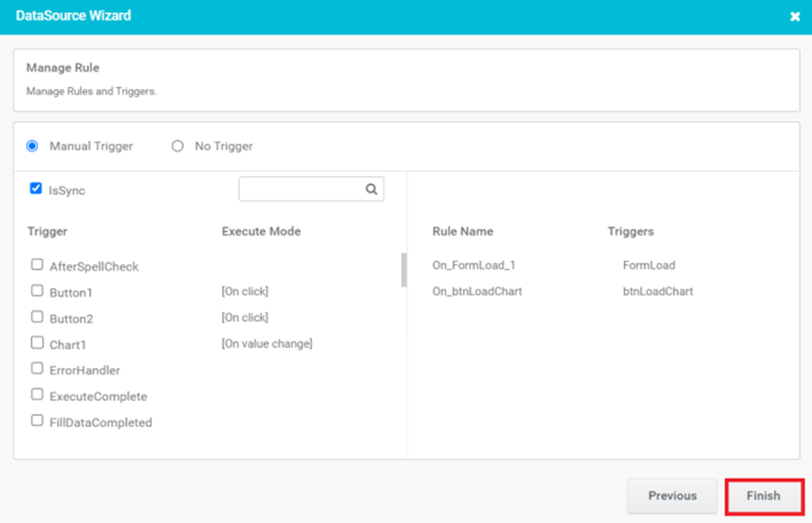This screenshot has height=523, width=812.
Task: Go back with the Previous button
Action: (672, 496)
